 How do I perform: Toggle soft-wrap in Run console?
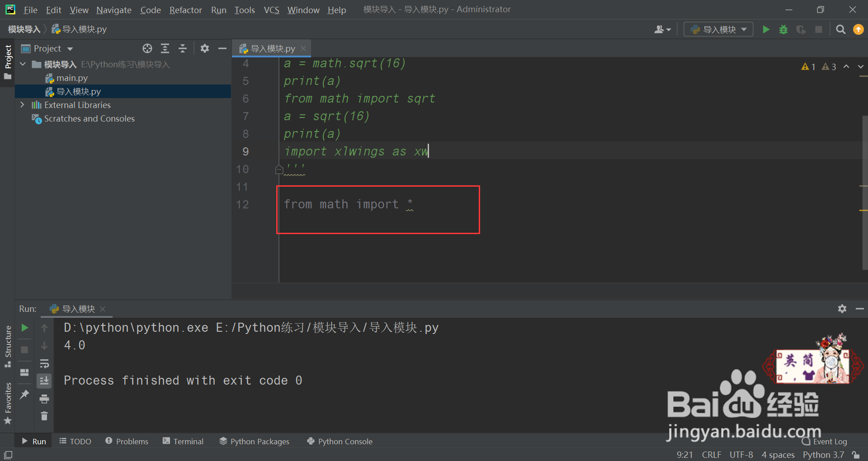(x=44, y=363)
